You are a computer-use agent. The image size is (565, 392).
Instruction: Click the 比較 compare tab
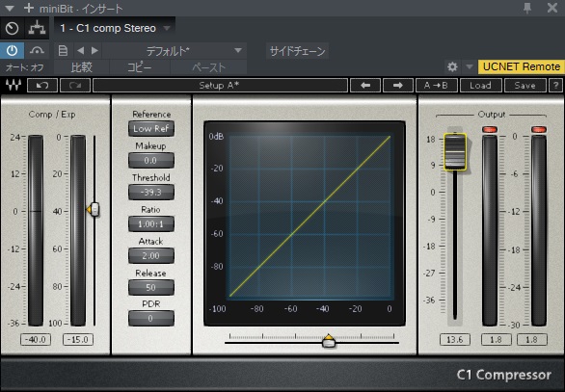click(81, 67)
